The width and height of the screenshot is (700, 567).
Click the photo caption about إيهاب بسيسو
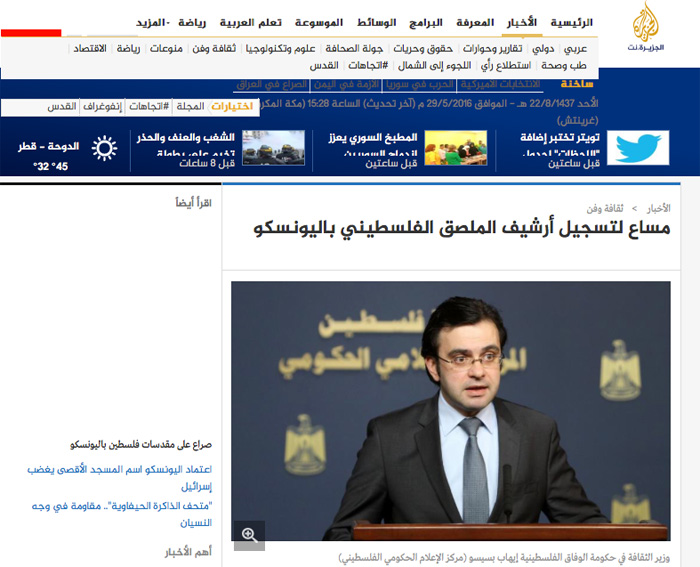coord(504,558)
